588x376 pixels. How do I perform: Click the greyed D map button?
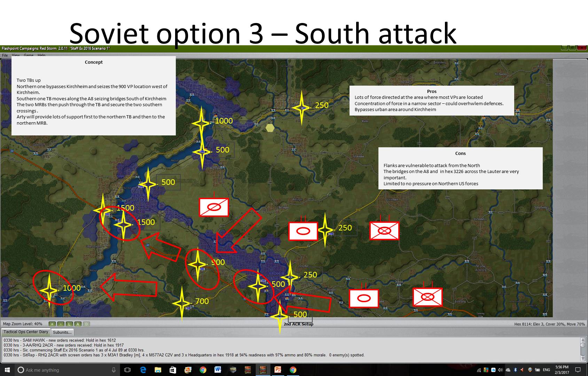tap(86, 324)
